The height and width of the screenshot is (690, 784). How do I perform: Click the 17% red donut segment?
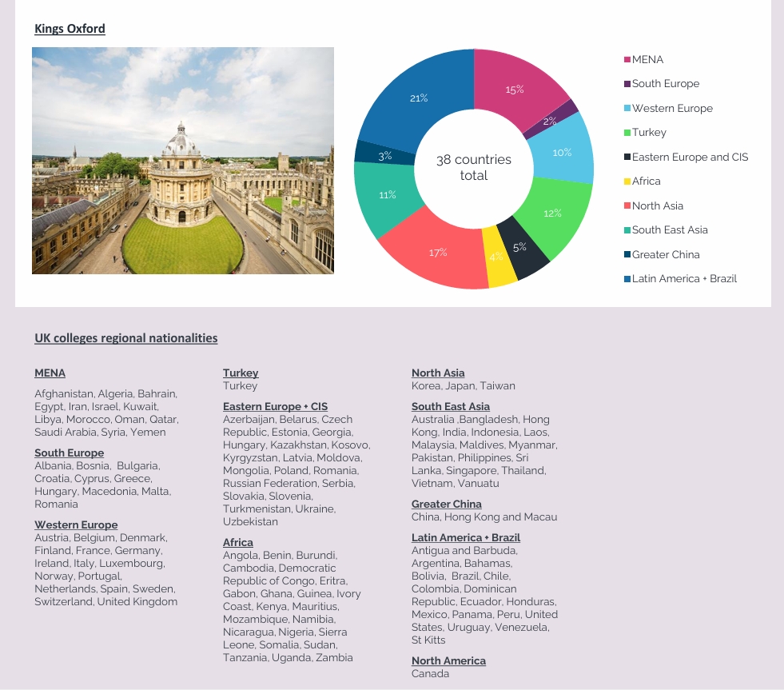[438, 252]
